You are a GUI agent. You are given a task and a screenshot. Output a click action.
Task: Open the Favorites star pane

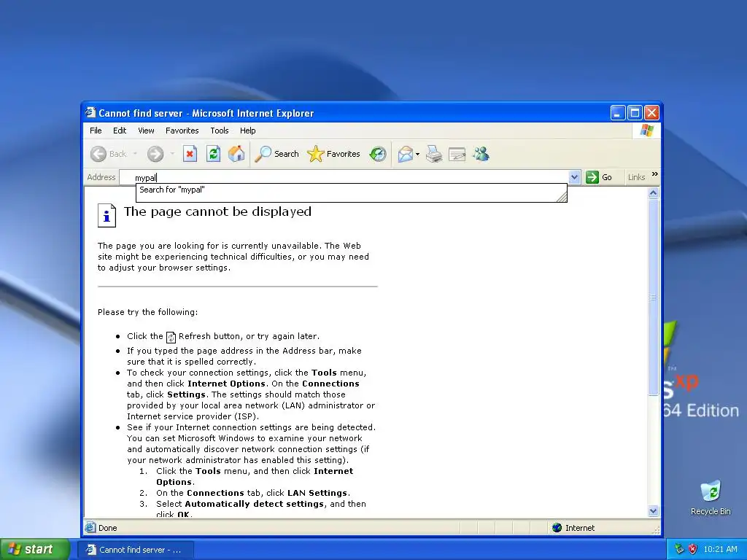point(333,154)
